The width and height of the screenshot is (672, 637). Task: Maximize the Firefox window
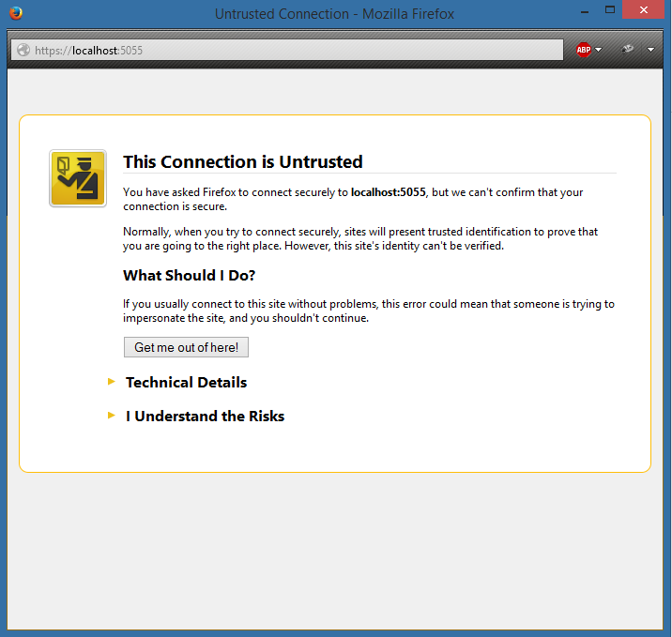610,10
